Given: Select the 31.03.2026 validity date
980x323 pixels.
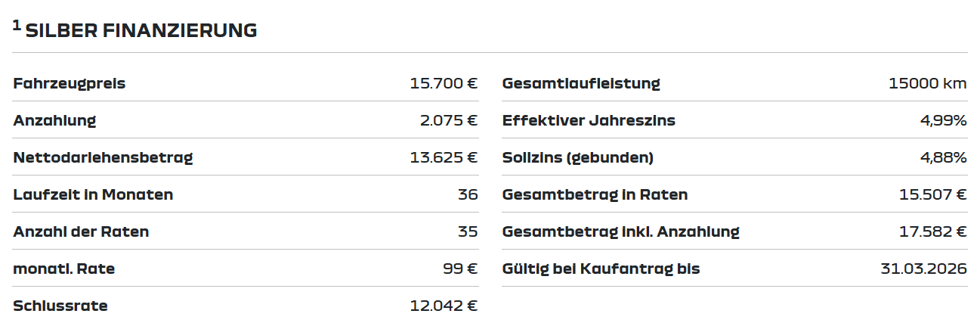Looking at the screenshot, I should pos(923,269).
